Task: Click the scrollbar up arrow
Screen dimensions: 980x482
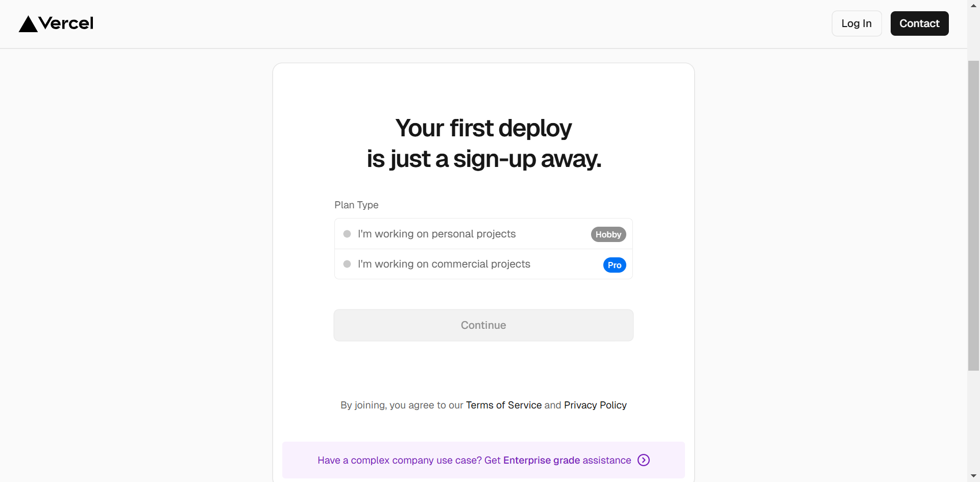Action: pyautogui.click(x=973, y=6)
